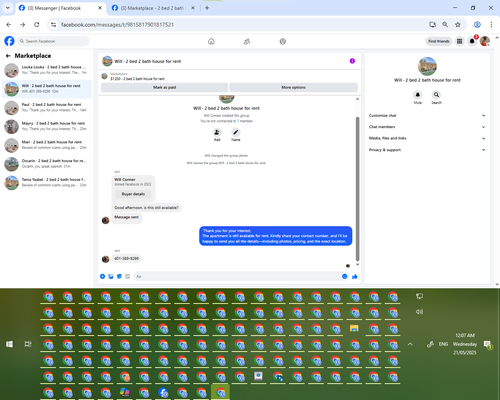The image size is (500, 400).
Task: Open the Facebook Home icon
Action: tap(211, 41)
